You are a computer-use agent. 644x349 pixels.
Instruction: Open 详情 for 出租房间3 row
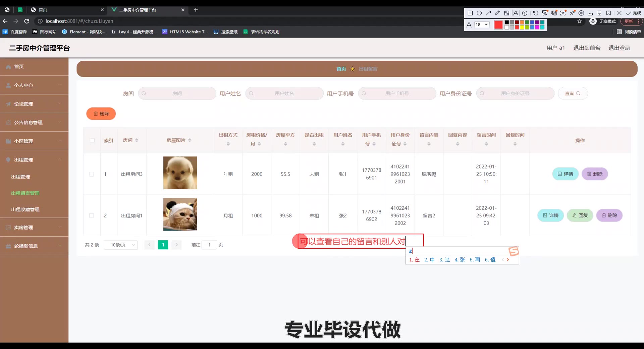pyautogui.click(x=566, y=174)
